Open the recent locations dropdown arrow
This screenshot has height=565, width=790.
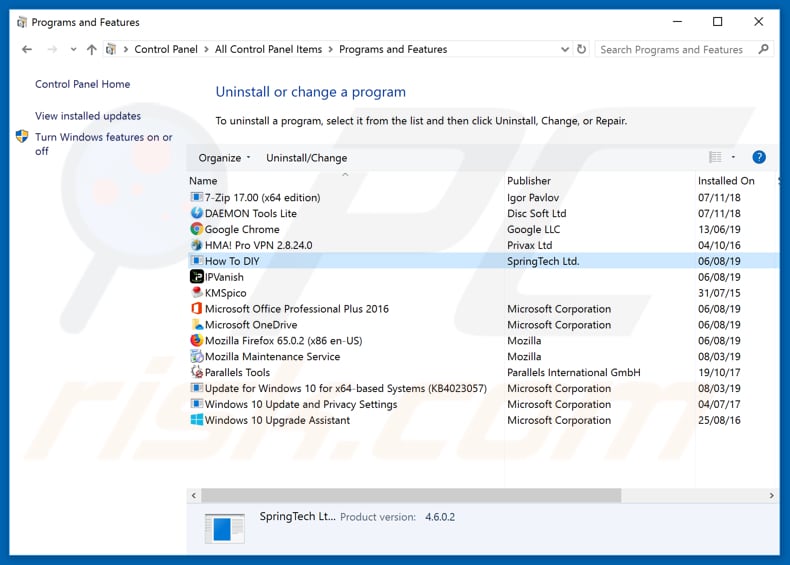coord(74,49)
